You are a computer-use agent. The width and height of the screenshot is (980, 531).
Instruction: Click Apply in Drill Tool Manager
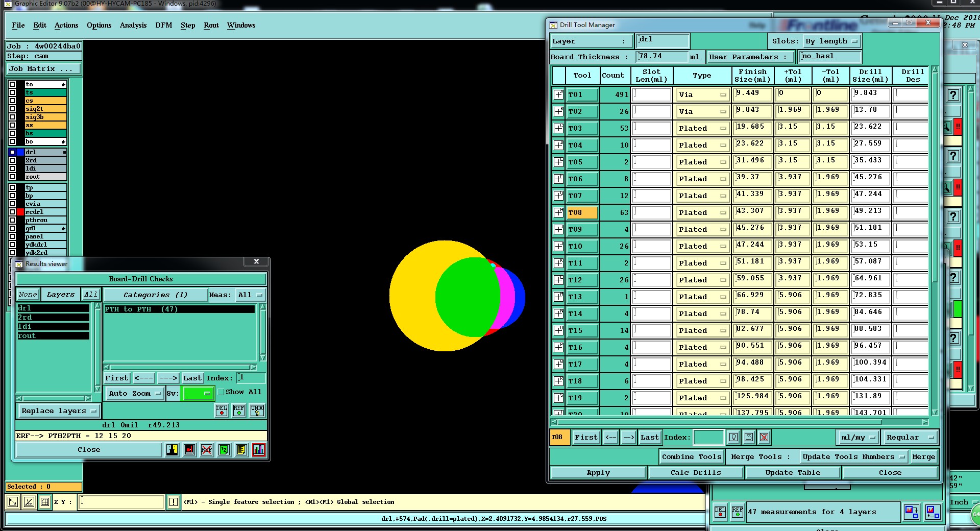pyautogui.click(x=598, y=472)
